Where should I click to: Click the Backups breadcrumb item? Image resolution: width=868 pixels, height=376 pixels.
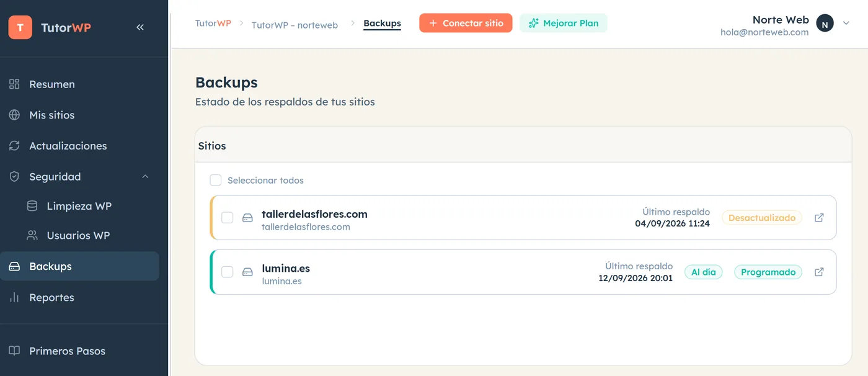click(x=382, y=24)
